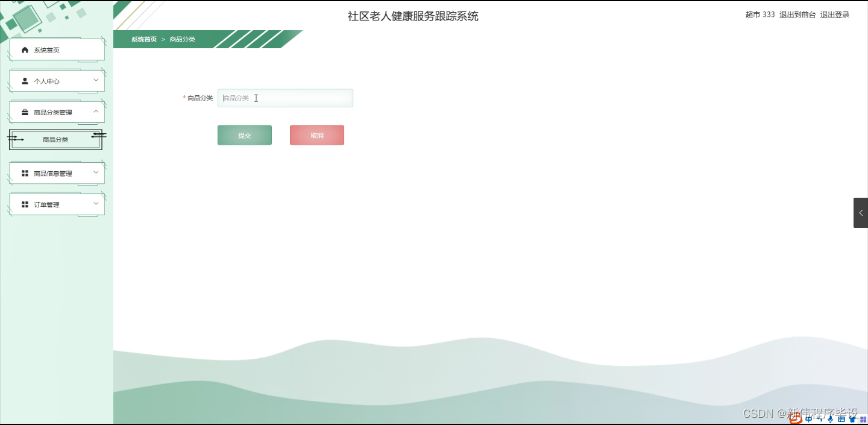Viewport: 868px width, 425px height.
Task: Click the grid icon beside 商品信息管理
Action: coord(25,173)
